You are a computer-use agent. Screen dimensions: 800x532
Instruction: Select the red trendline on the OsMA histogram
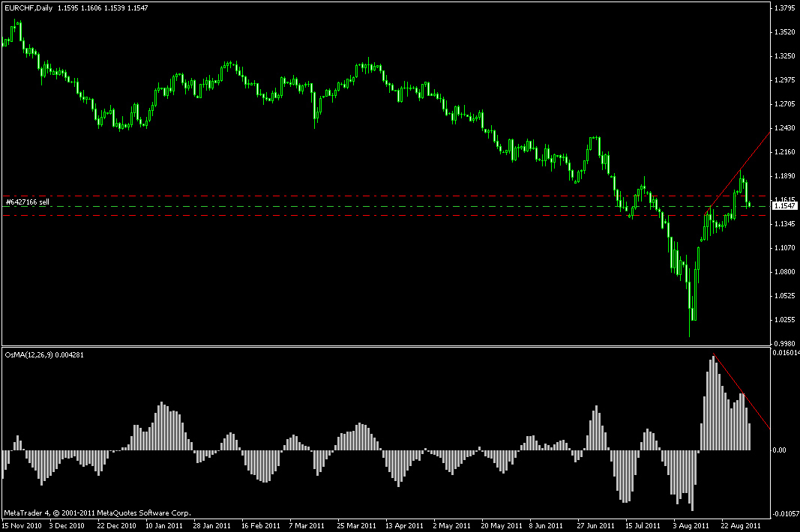click(x=742, y=391)
